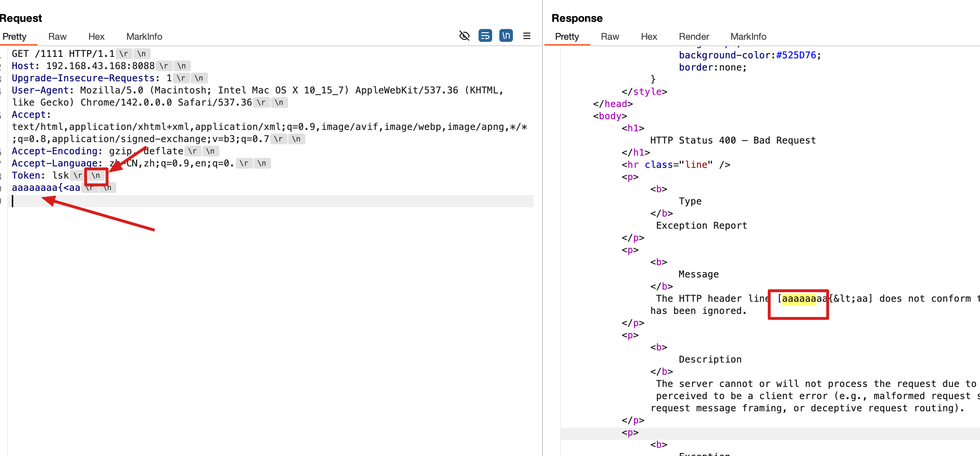Select the Response Pretty tab
980x456 pixels.
point(567,37)
